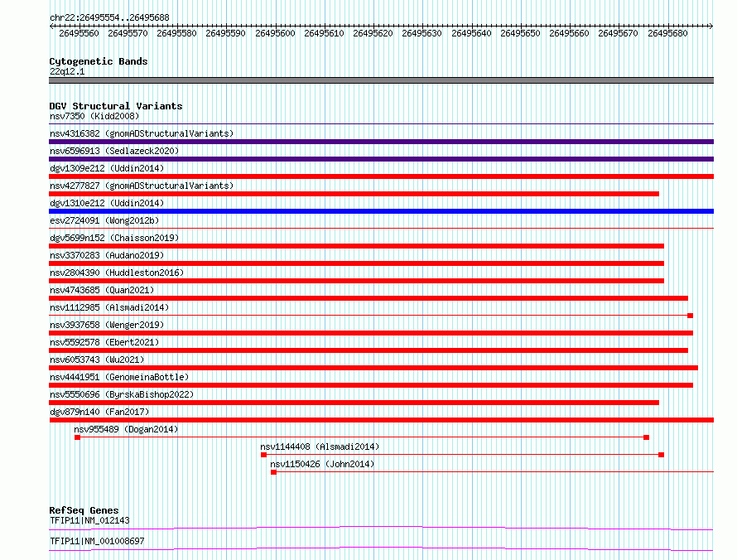Open nsv955489 (Dogan2014) label
Image resolution: width=737 pixels, height=560 pixels.
click(x=126, y=429)
